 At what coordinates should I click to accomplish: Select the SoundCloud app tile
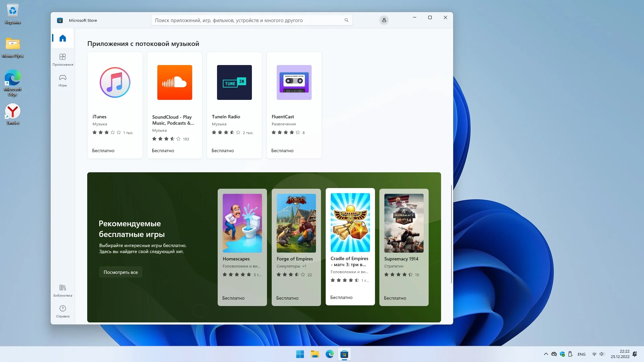coord(175,105)
